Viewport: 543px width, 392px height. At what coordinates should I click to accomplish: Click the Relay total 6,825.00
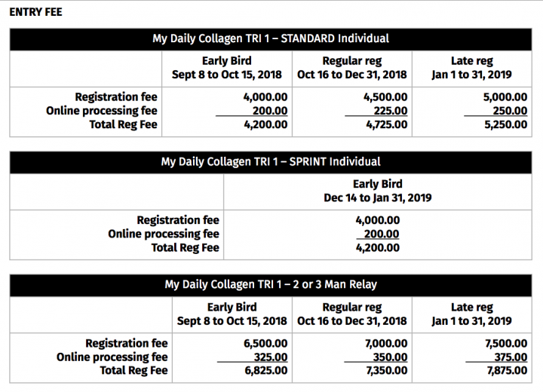click(266, 371)
